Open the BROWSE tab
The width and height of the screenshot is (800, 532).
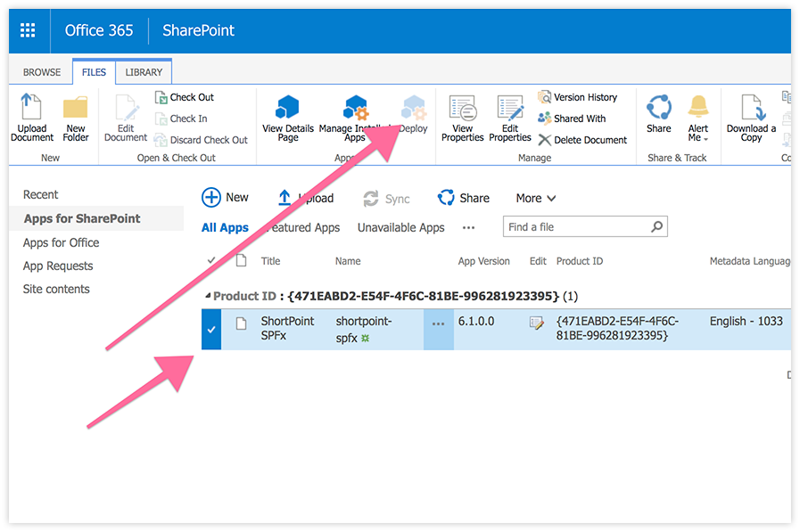[40, 72]
